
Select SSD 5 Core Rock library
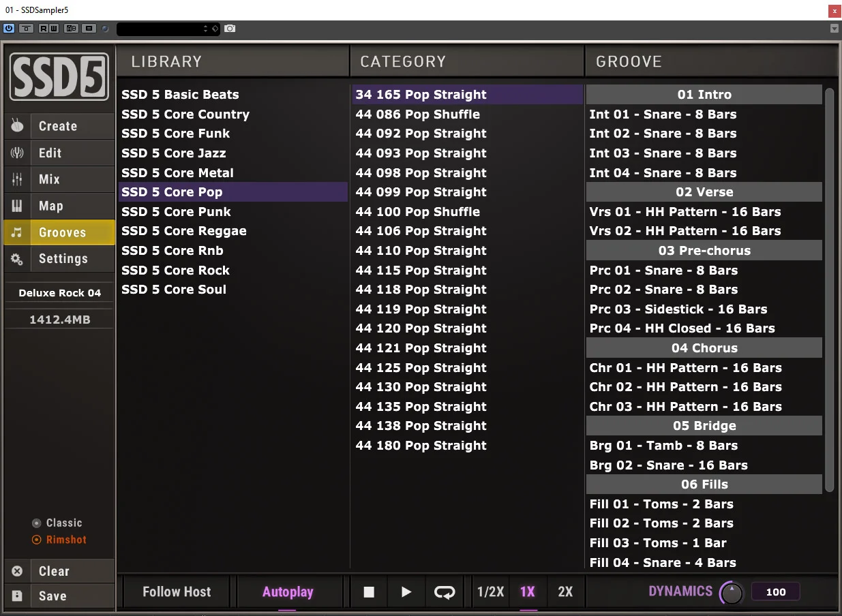coord(233,271)
